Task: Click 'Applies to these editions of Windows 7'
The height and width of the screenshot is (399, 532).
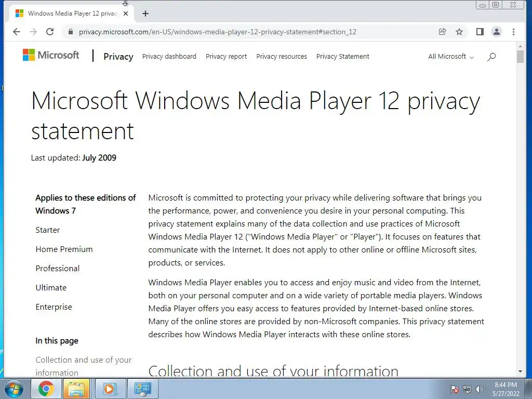Action: pos(86,204)
